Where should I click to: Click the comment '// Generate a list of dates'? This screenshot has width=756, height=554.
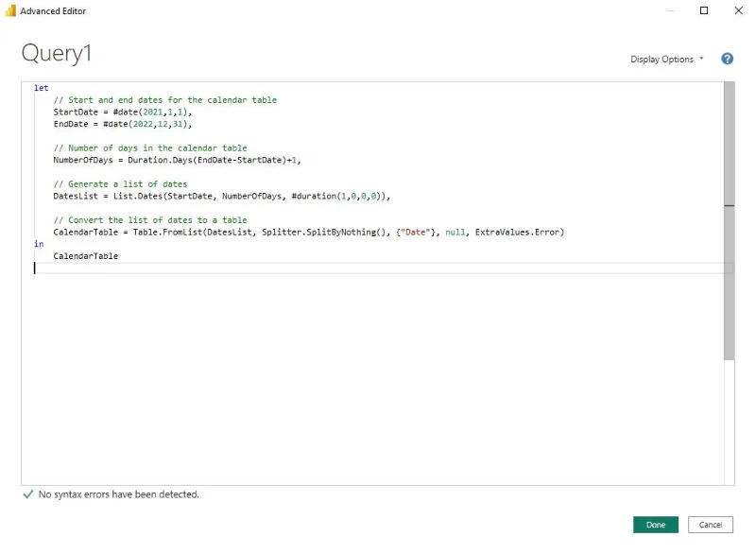click(120, 184)
